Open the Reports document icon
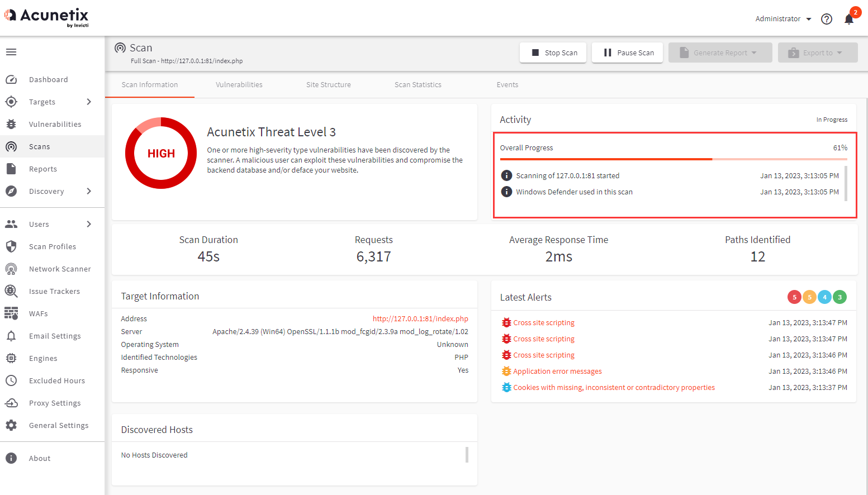 [11, 169]
